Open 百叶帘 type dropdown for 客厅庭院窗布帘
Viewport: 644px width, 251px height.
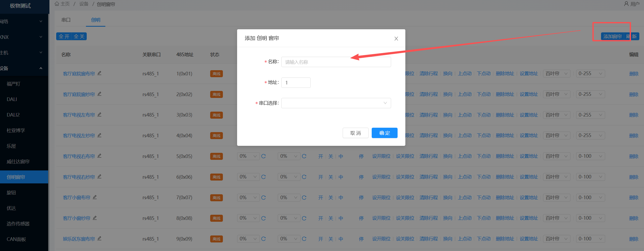tap(557, 74)
